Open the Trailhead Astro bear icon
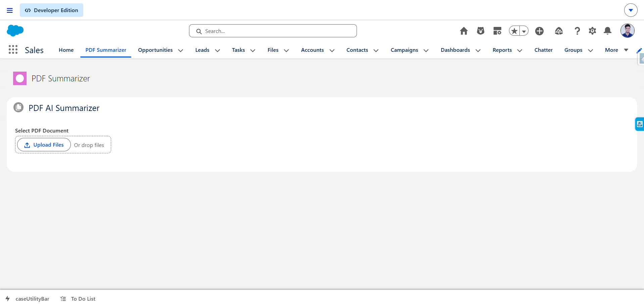The height and width of the screenshot is (304, 644). point(480,31)
